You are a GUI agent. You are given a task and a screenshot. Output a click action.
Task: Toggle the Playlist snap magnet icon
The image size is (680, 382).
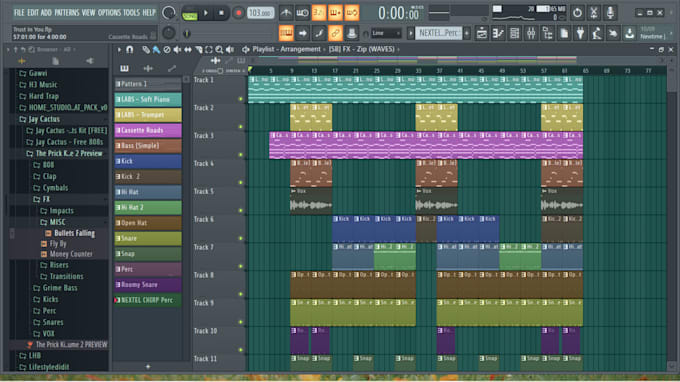[130, 49]
